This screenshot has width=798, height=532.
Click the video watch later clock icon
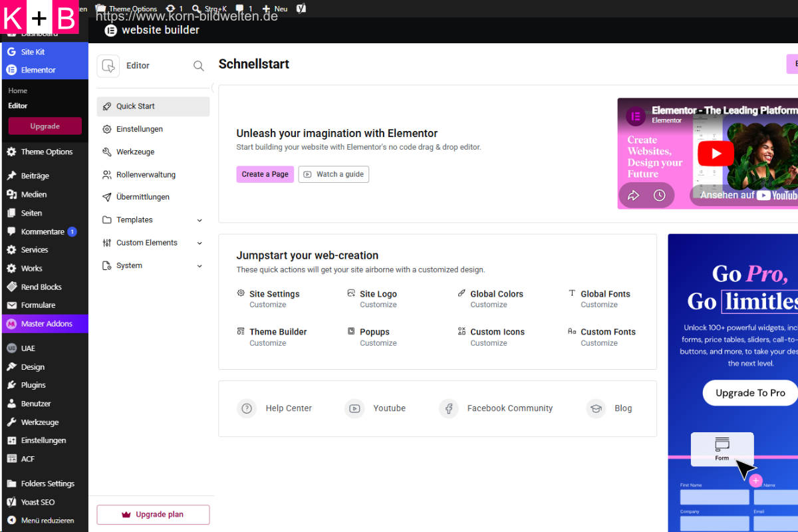(x=659, y=196)
